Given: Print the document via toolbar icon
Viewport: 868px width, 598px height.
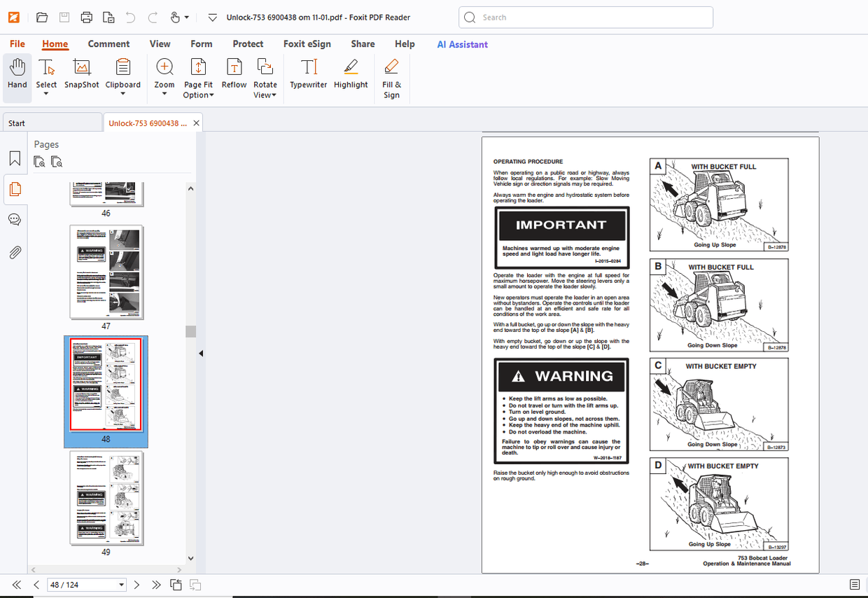Looking at the screenshot, I should [86, 17].
